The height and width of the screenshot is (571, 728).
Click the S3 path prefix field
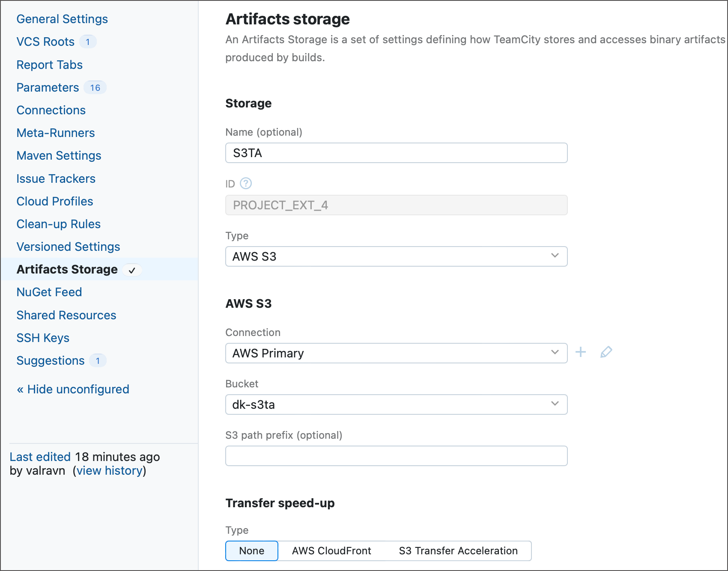(x=396, y=456)
